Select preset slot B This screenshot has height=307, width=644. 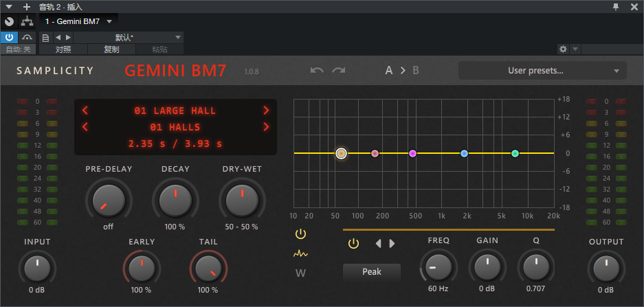[x=416, y=71]
